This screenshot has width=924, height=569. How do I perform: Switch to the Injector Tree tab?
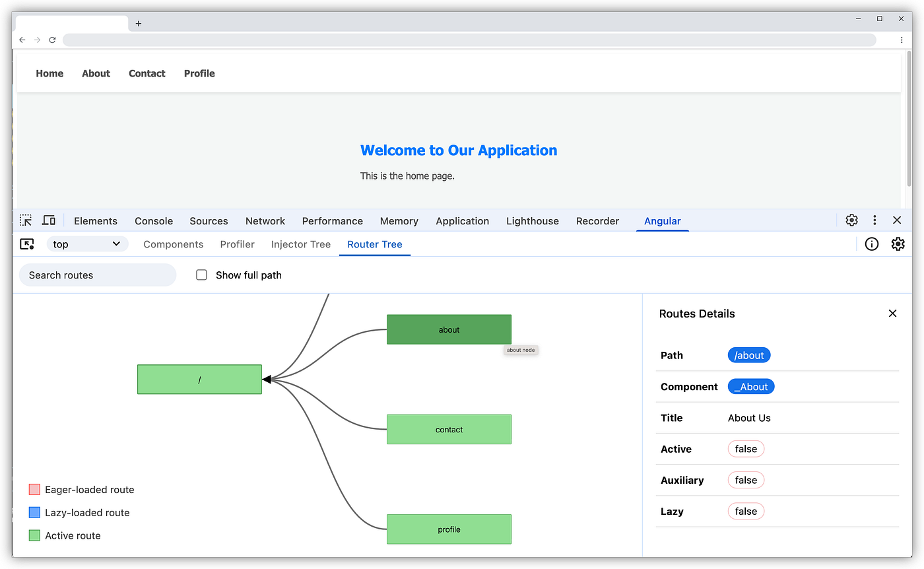click(300, 244)
